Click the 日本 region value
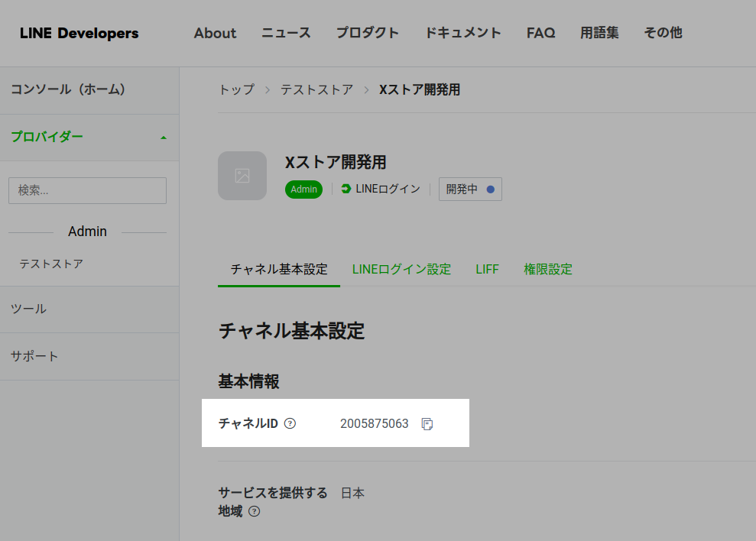The width and height of the screenshot is (756, 541). point(352,493)
